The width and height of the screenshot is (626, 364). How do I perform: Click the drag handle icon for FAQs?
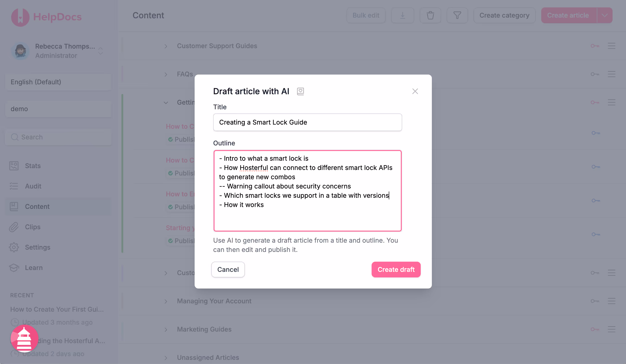point(611,74)
